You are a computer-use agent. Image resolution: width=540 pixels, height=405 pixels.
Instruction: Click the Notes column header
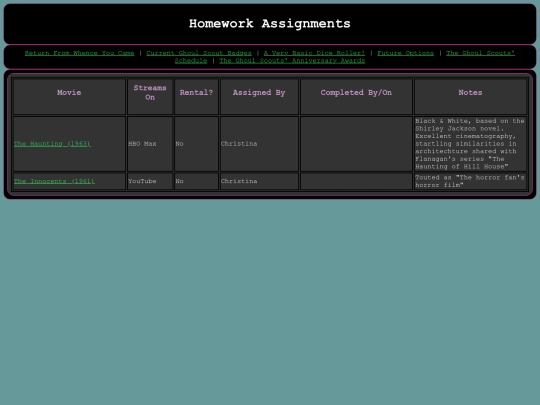pyautogui.click(x=470, y=96)
